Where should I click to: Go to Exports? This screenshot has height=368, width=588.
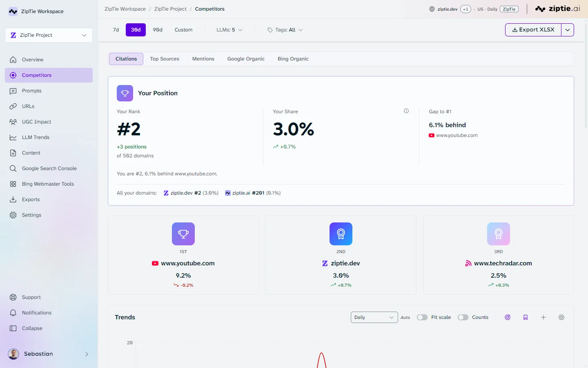pos(49,200)
